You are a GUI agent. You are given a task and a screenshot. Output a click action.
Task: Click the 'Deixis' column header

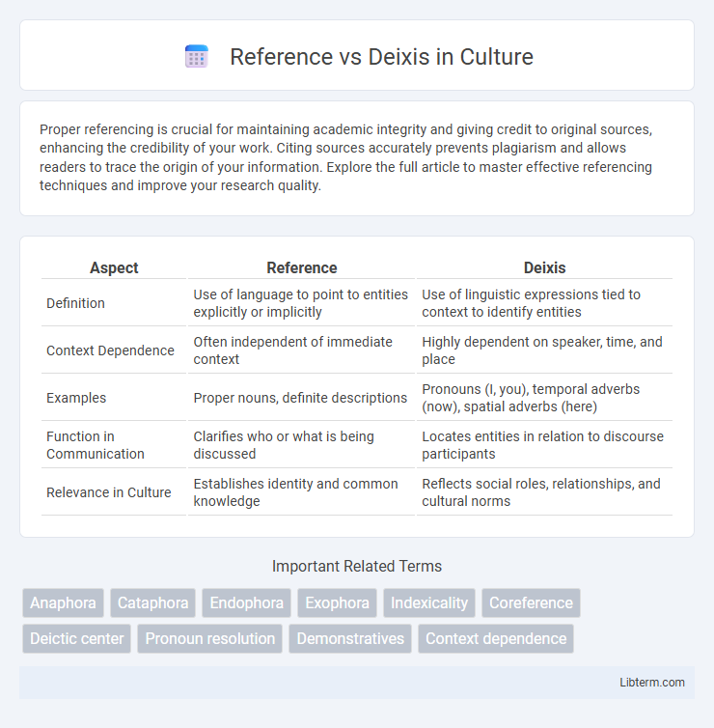tap(544, 267)
